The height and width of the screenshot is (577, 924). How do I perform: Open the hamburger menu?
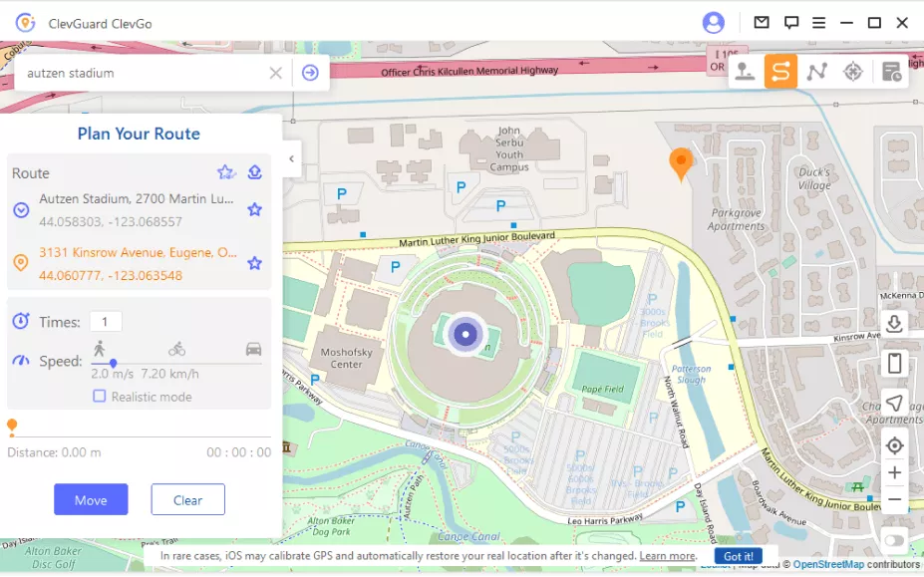click(818, 23)
